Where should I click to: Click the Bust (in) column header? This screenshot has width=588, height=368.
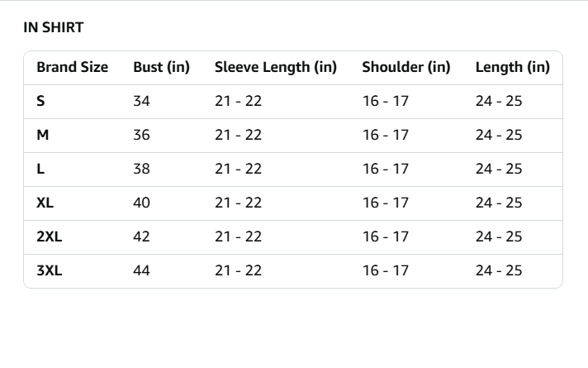(162, 67)
